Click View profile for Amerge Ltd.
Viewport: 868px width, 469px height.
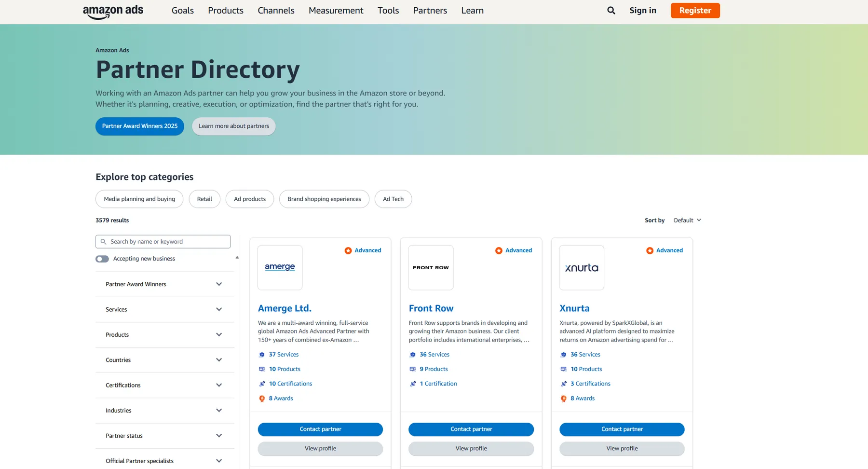(320, 449)
